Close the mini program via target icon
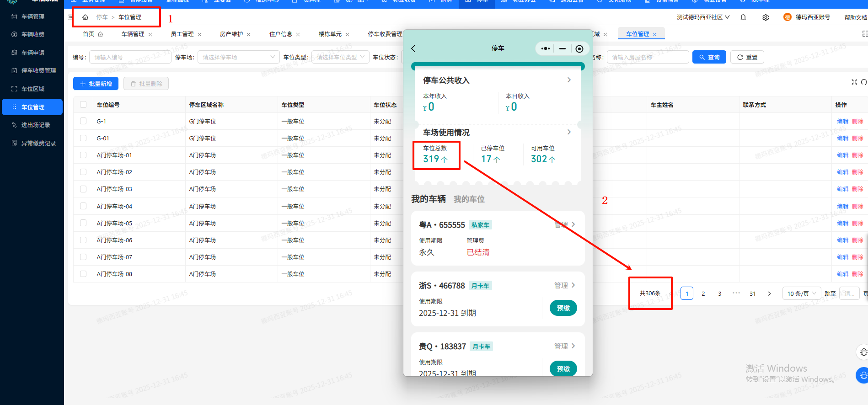This screenshot has height=405, width=868. 579,49
